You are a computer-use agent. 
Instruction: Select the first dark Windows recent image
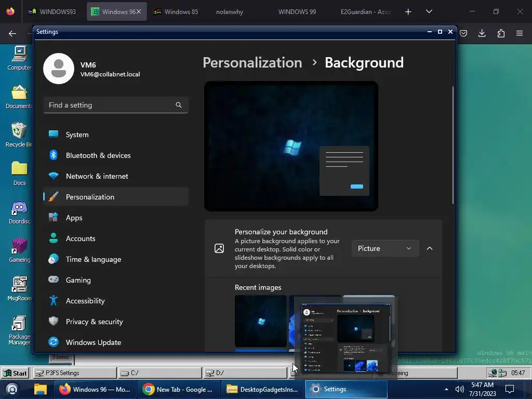261,321
